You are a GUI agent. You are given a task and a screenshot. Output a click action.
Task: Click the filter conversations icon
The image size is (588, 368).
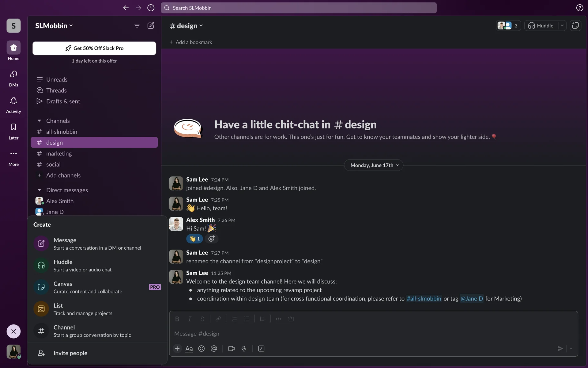tap(137, 26)
